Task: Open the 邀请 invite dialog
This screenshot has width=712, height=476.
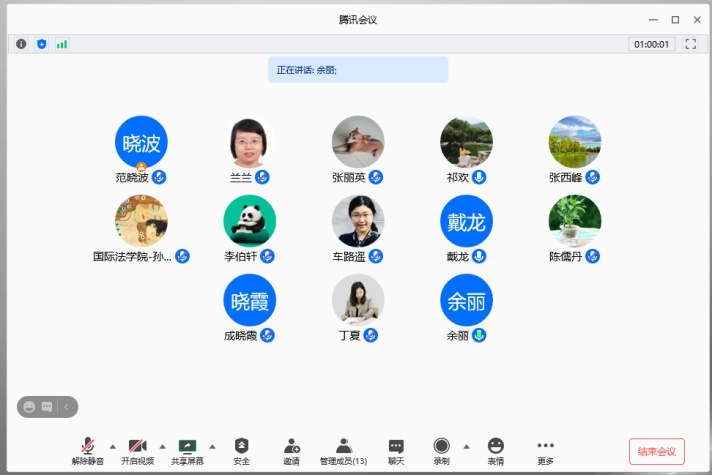Action: 292,451
